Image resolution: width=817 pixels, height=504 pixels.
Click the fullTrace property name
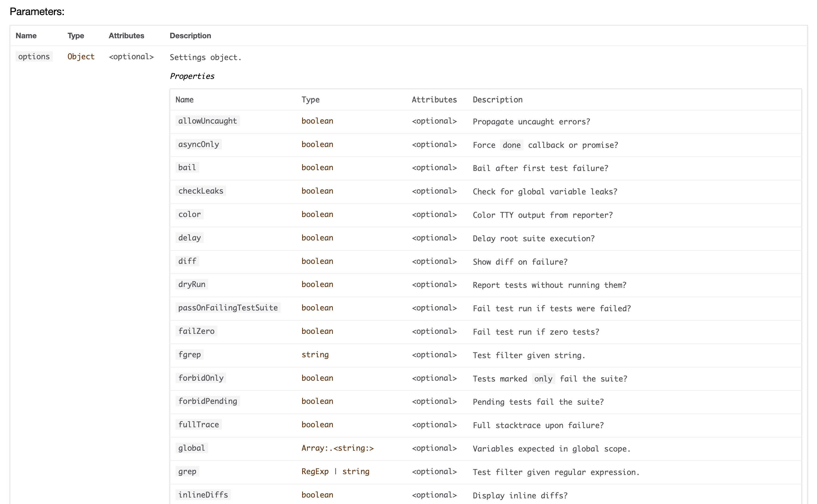coord(198,425)
